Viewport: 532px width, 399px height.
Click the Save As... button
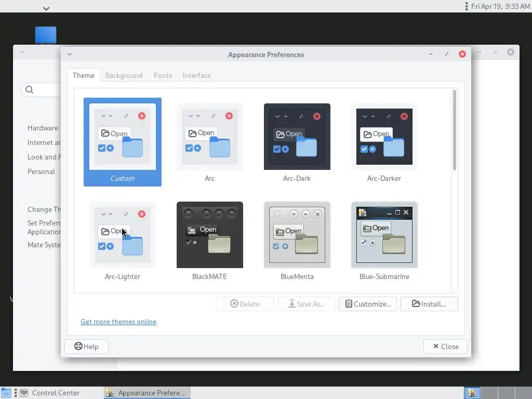pyautogui.click(x=307, y=304)
